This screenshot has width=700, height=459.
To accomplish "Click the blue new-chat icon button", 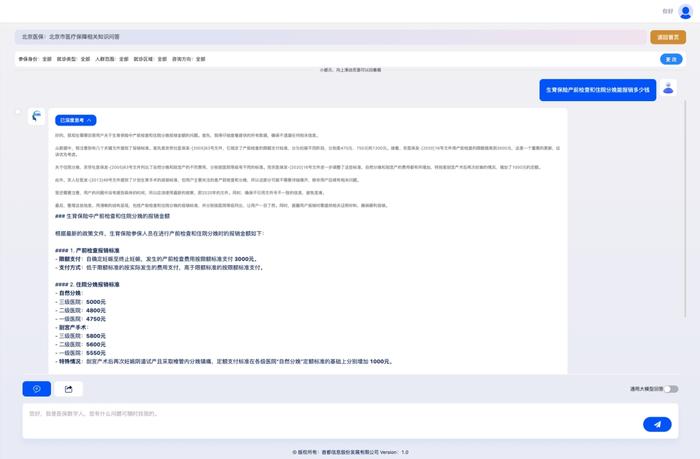I will [x=37, y=389].
